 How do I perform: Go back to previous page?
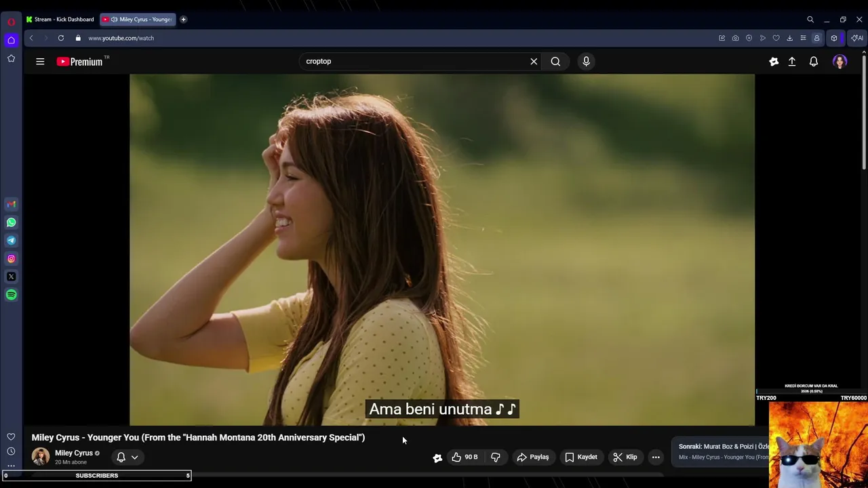[31, 38]
